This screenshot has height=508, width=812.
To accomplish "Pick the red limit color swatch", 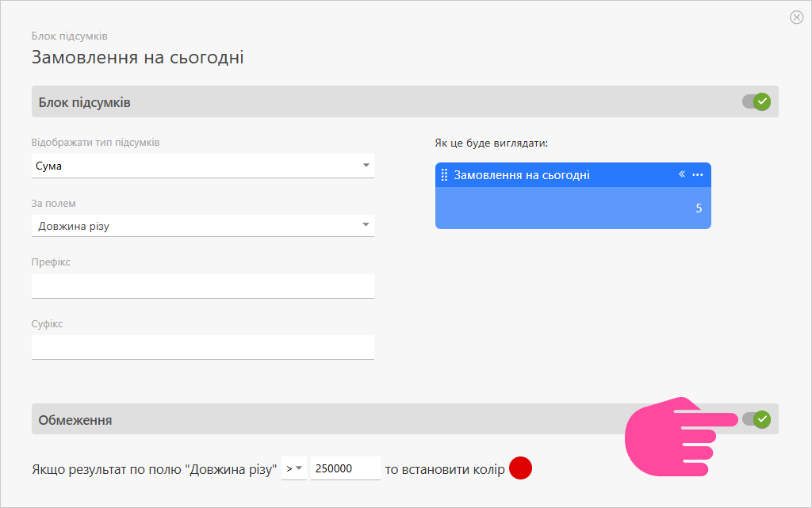I will point(520,468).
